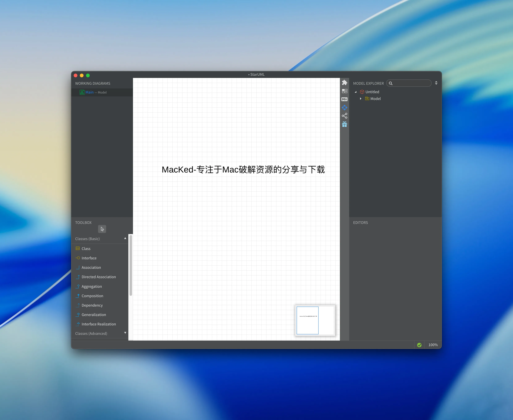Close the StarUML window
This screenshot has height=420, width=513.
[x=76, y=75]
